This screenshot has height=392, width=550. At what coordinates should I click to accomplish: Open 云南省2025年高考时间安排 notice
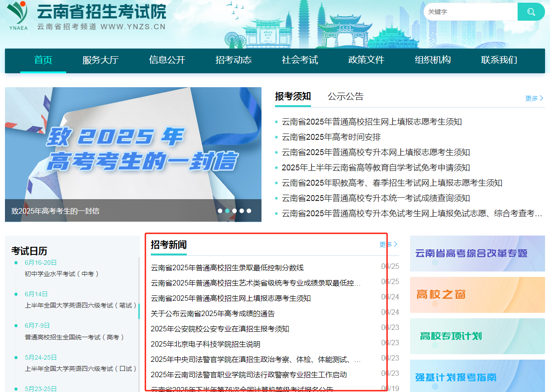coord(331,137)
